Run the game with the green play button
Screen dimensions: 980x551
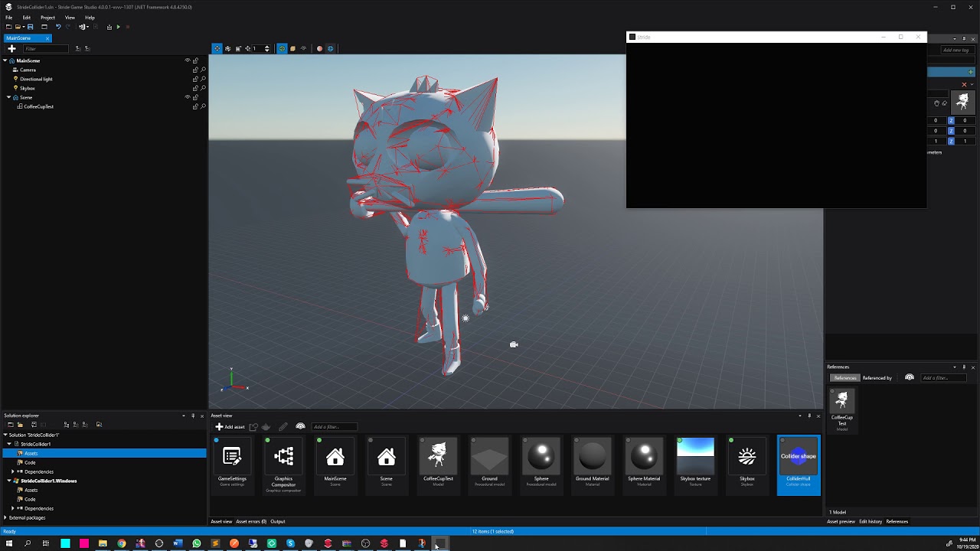pos(118,27)
